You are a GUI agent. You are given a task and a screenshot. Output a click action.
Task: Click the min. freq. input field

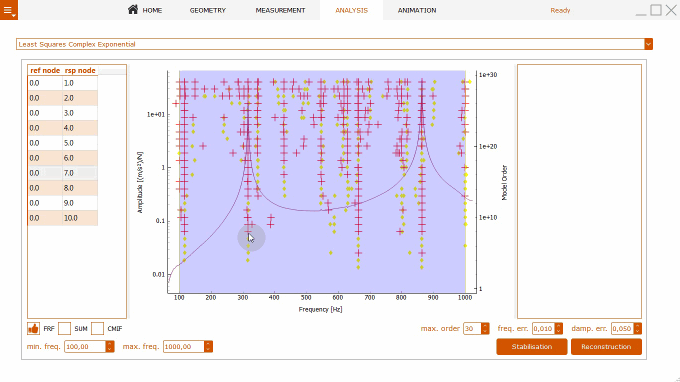pos(85,346)
